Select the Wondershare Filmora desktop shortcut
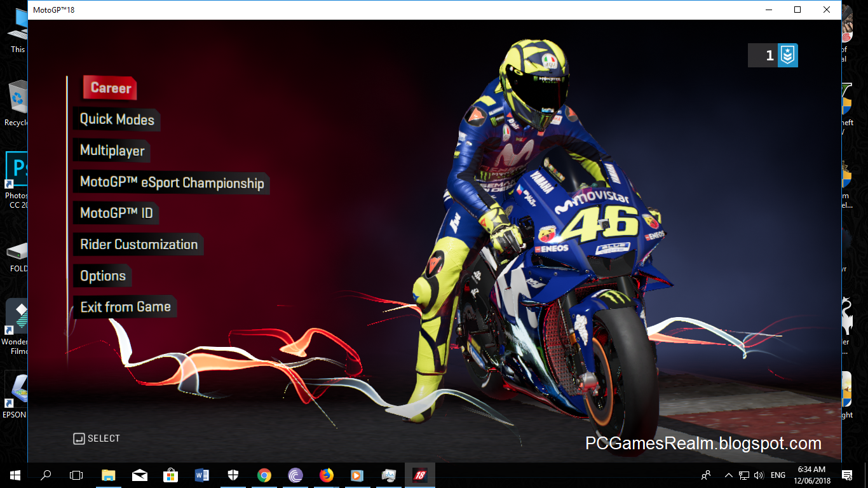 point(15,327)
